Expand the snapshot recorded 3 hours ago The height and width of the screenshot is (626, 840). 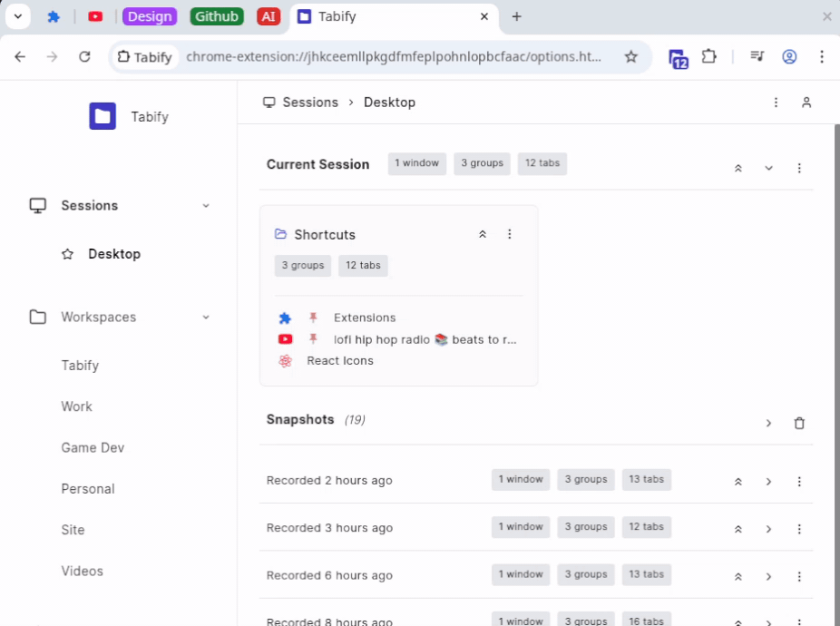pyautogui.click(x=768, y=529)
